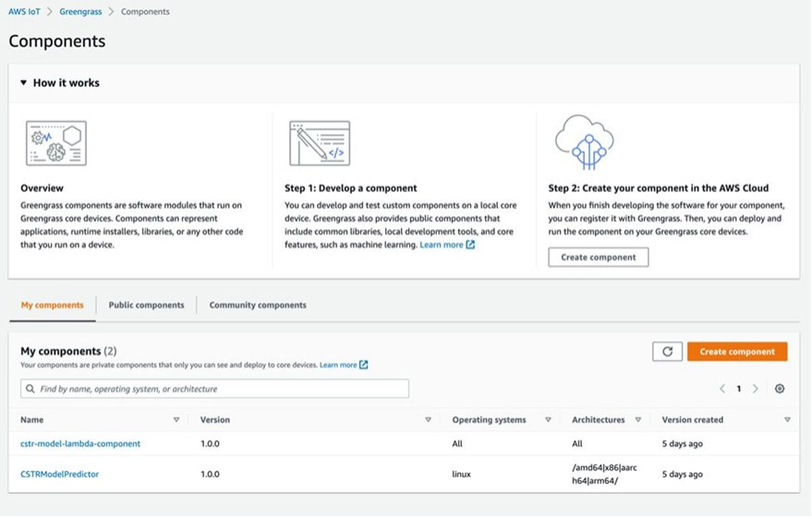
Task: Click the Version created column header
Action: coord(693,420)
